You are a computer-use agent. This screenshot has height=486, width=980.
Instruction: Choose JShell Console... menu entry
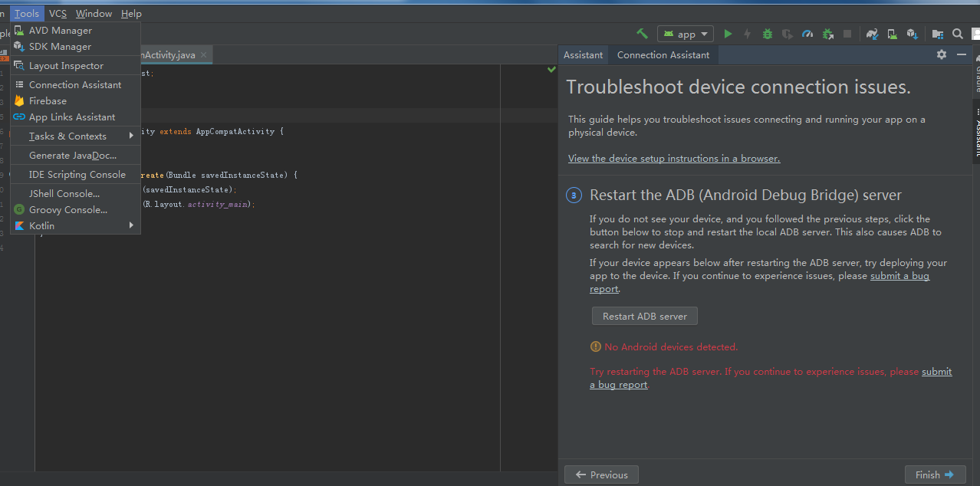[75, 194]
